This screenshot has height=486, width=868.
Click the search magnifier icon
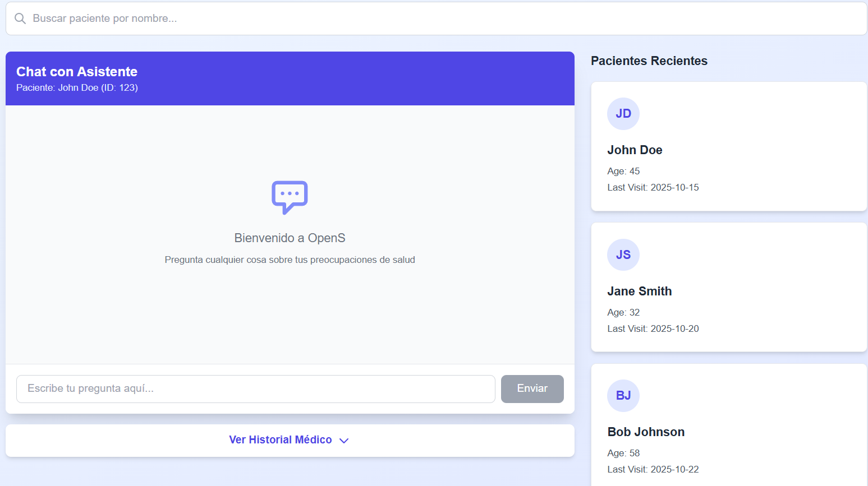[20, 18]
